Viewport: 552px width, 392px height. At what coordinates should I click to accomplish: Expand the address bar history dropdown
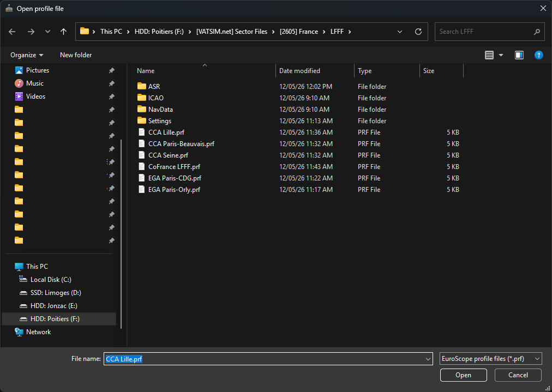400,32
